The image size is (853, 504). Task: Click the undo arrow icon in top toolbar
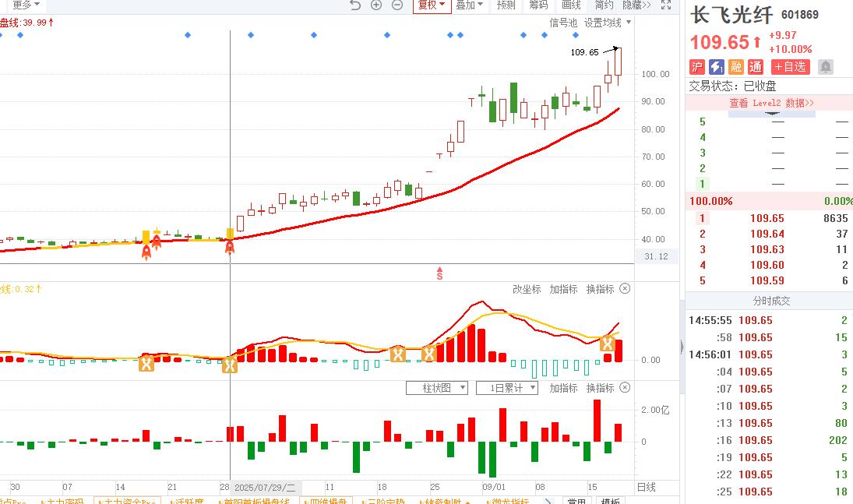[355, 5]
